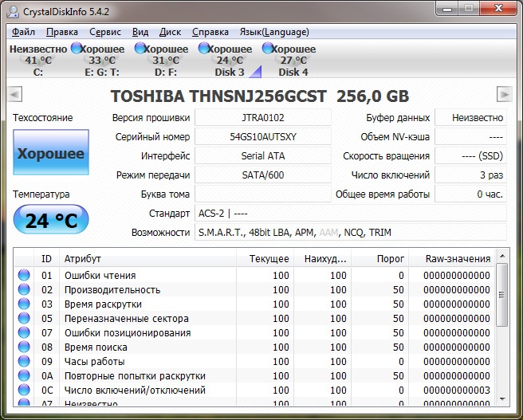Click the status orb for Disk 3
This screenshot has height=420, width=523.
coord(203,48)
